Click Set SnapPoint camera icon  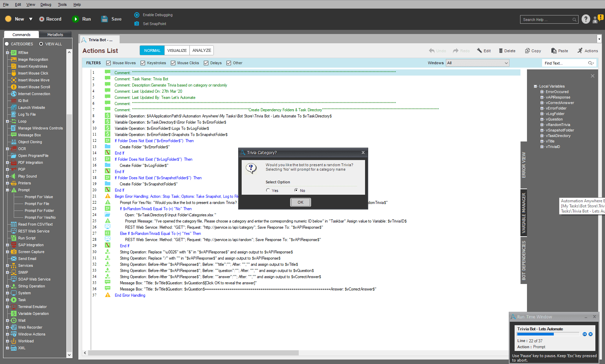tap(137, 24)
